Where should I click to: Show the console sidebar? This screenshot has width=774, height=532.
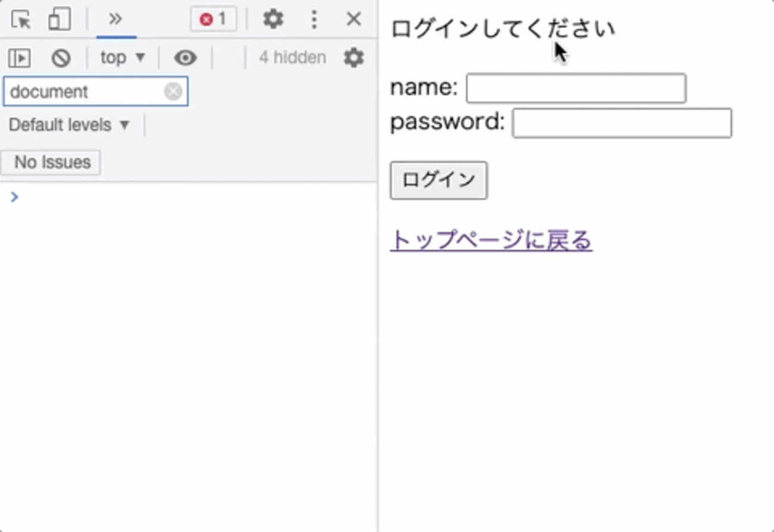click(x=19, y=58)
